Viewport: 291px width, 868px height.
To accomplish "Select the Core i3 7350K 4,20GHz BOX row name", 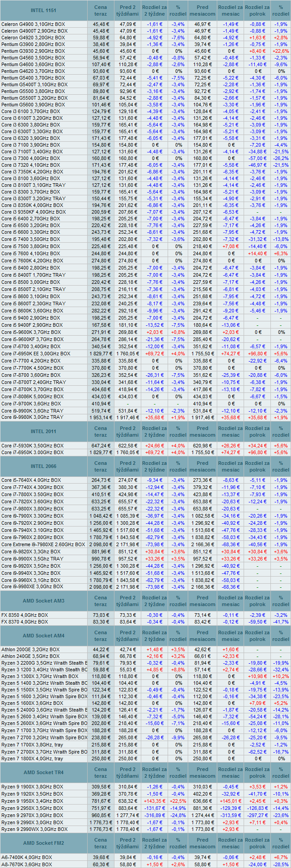I will click(32, 172).
